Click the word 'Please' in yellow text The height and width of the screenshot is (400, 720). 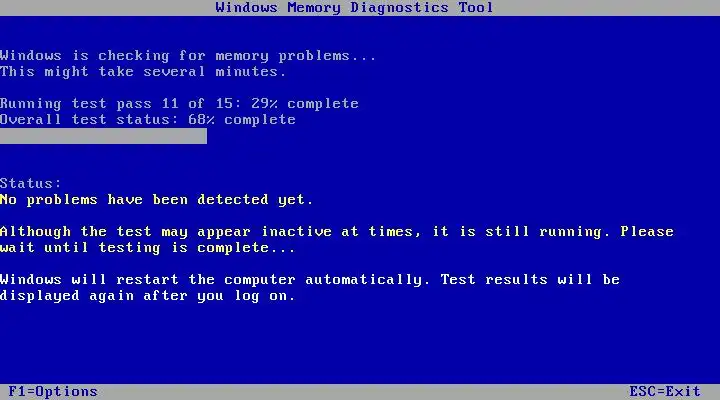pos(647,231)
